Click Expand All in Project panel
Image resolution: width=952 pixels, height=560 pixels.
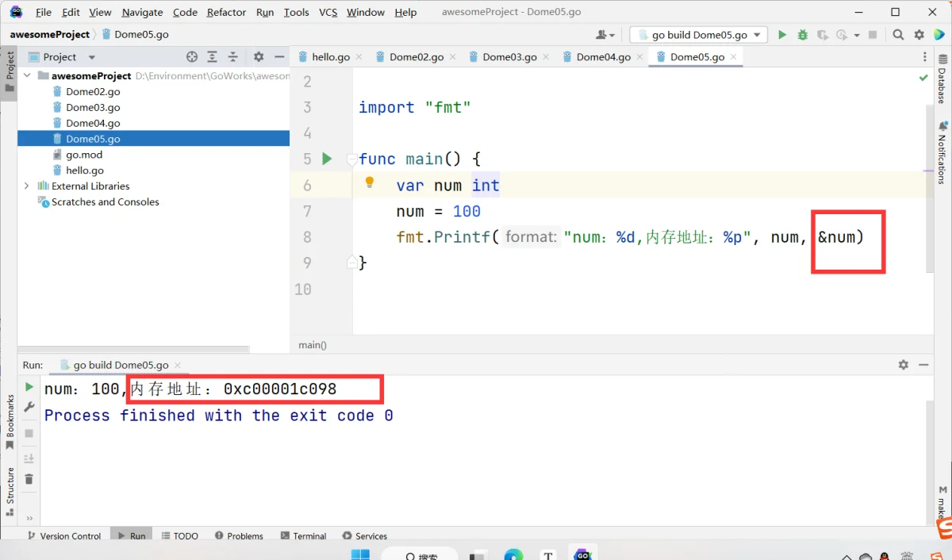[x=213, y=57]
